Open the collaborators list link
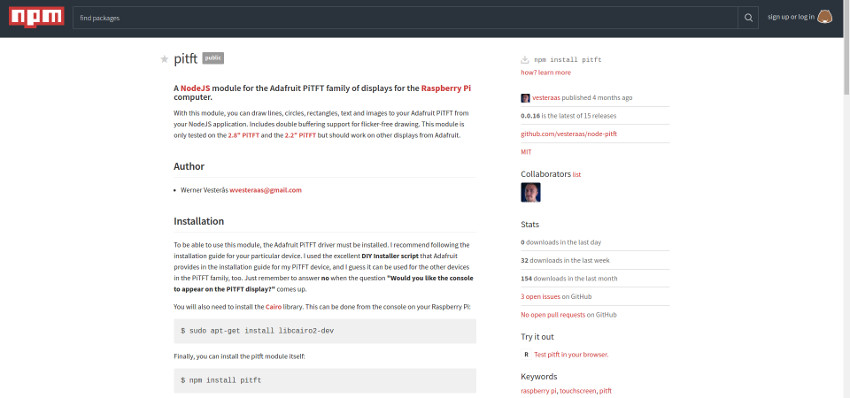This screenshot has height=398, width=850. click(x=577, y=175)
